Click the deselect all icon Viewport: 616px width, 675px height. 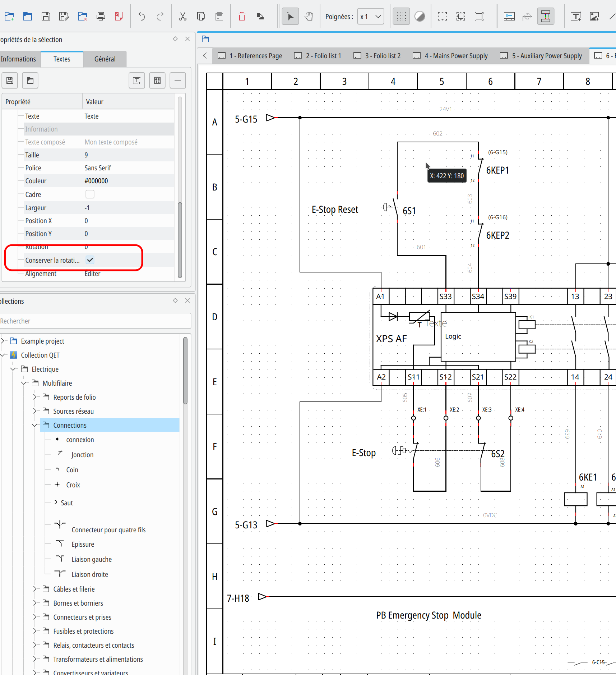461,16
